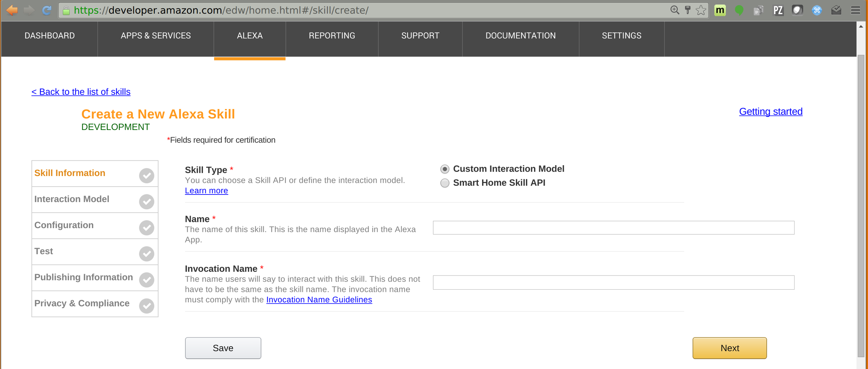Go to Interaction Model section
This screenshot has width=868, height=369.
point(95,200)
